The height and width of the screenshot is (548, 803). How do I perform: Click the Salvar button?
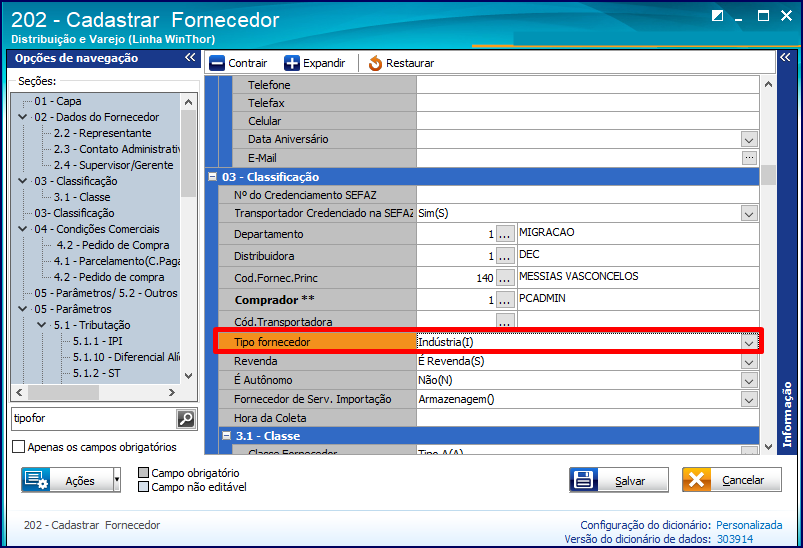619,480
